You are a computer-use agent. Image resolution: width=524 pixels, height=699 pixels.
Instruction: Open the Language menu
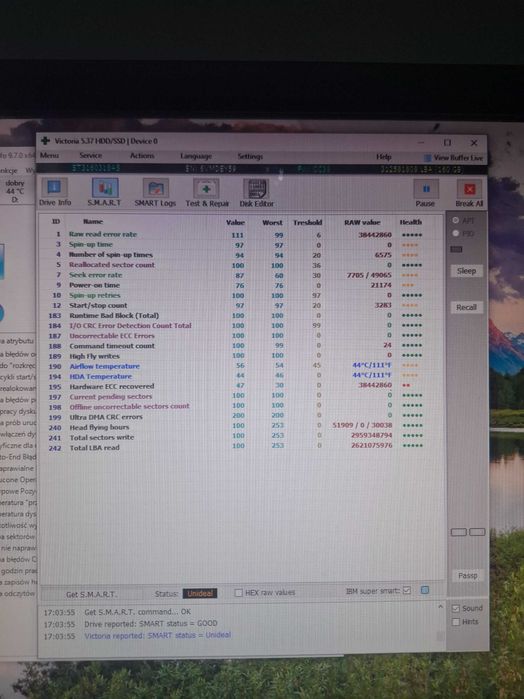tap(196, 156)
